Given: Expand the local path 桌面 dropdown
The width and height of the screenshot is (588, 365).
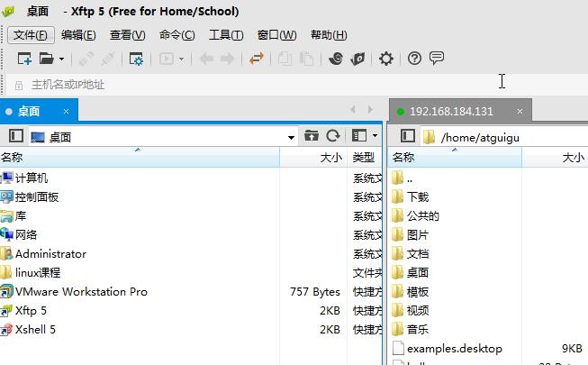Looking at the screenshot, I should coord(291,137).
